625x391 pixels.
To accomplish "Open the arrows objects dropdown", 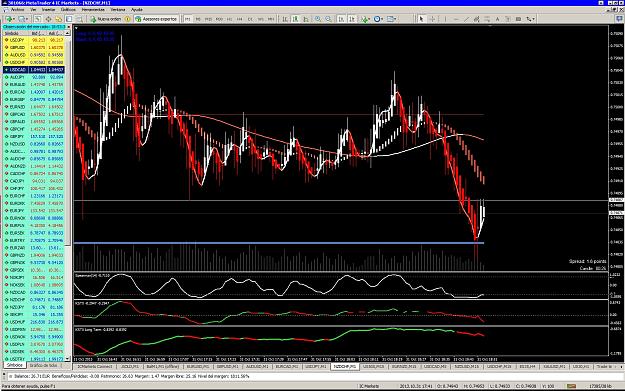I will pyautogui.click(x=531, y=19).
